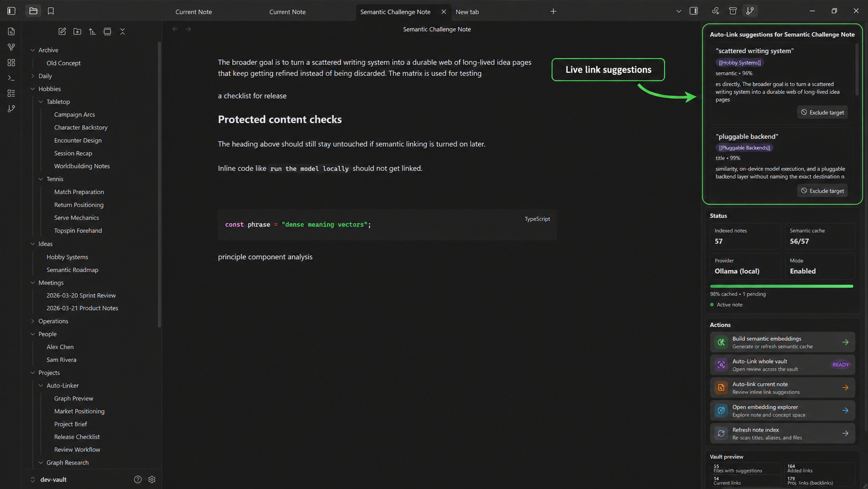Switch to the first Current Note tab

point(194,11)
